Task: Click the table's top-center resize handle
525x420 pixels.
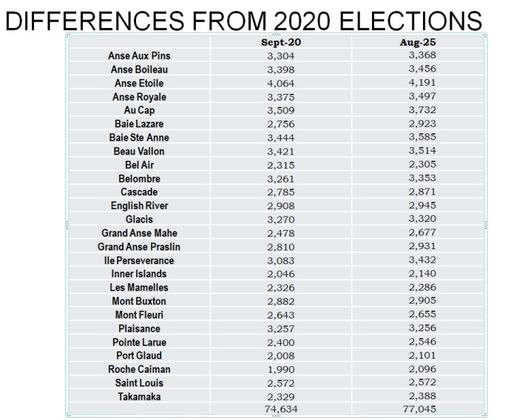Action: point(277,34)
